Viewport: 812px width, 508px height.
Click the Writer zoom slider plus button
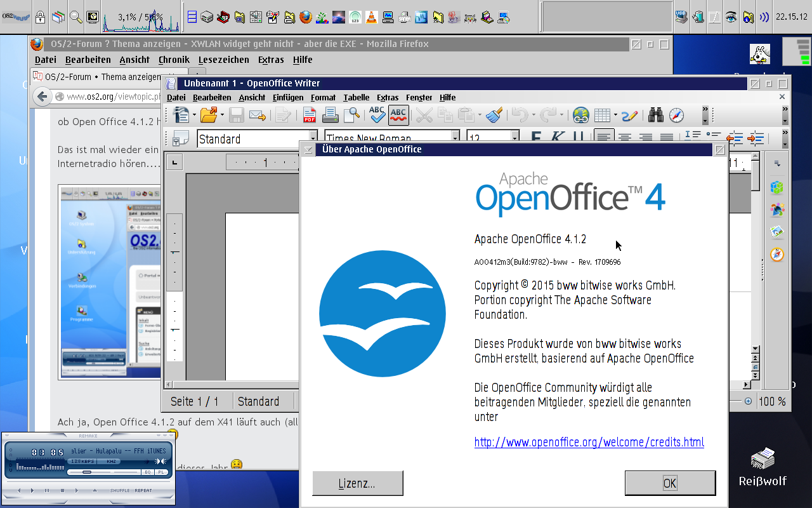click(x=749, y=401)
